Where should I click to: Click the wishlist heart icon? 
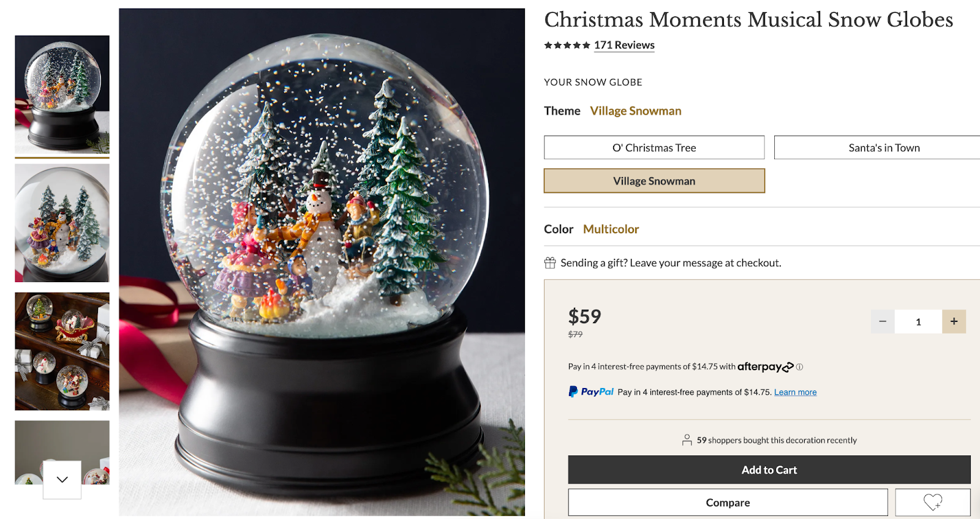[932, 502]
